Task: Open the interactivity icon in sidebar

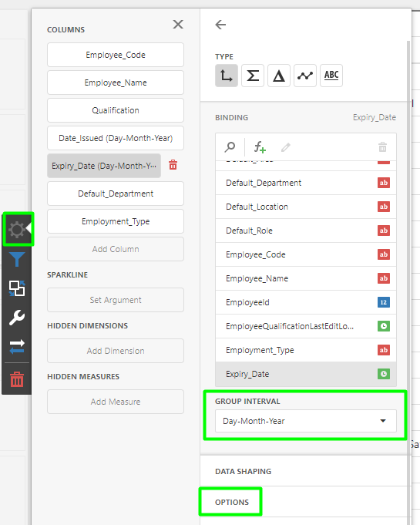Action: click(x=17, y=288)
